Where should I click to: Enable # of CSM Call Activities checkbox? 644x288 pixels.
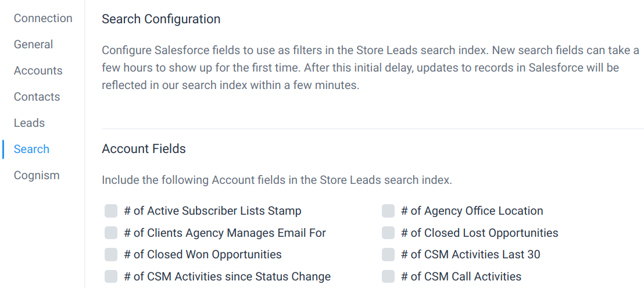[388, 276]
